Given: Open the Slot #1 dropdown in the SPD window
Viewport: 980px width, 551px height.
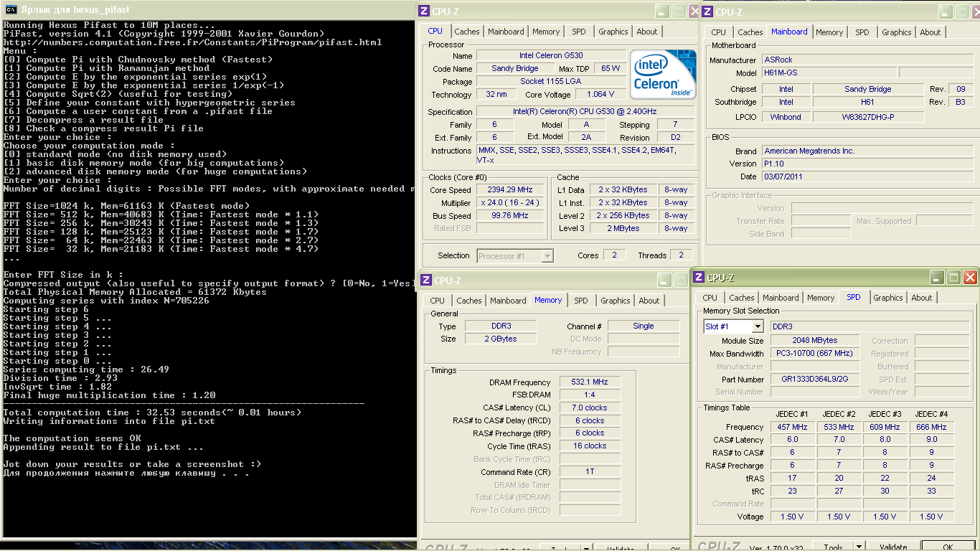Looking at the screenshot, I should point(757,326).
